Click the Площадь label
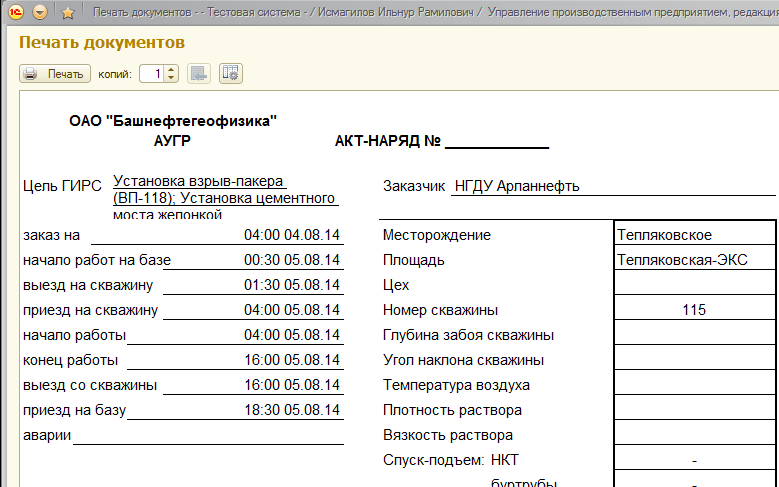 coord(413,260)
